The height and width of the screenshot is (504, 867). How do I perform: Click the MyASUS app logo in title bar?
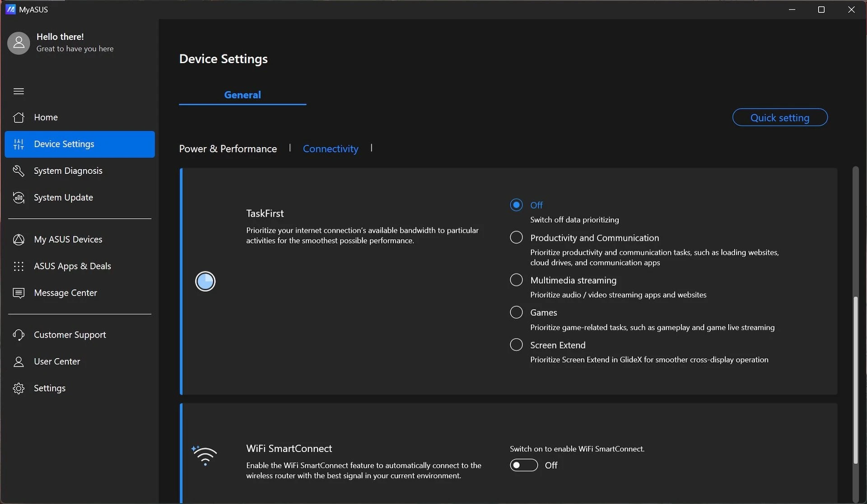tap(10, 9)
